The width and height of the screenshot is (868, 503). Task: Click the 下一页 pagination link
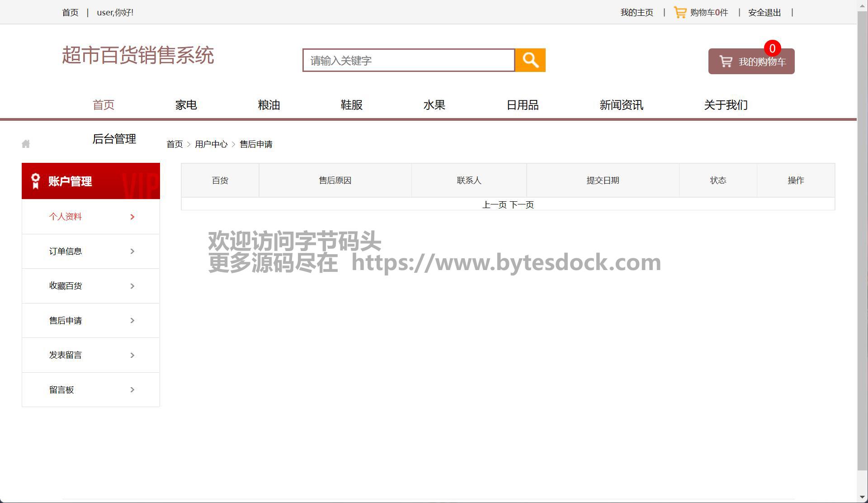[x=522, y=205]
